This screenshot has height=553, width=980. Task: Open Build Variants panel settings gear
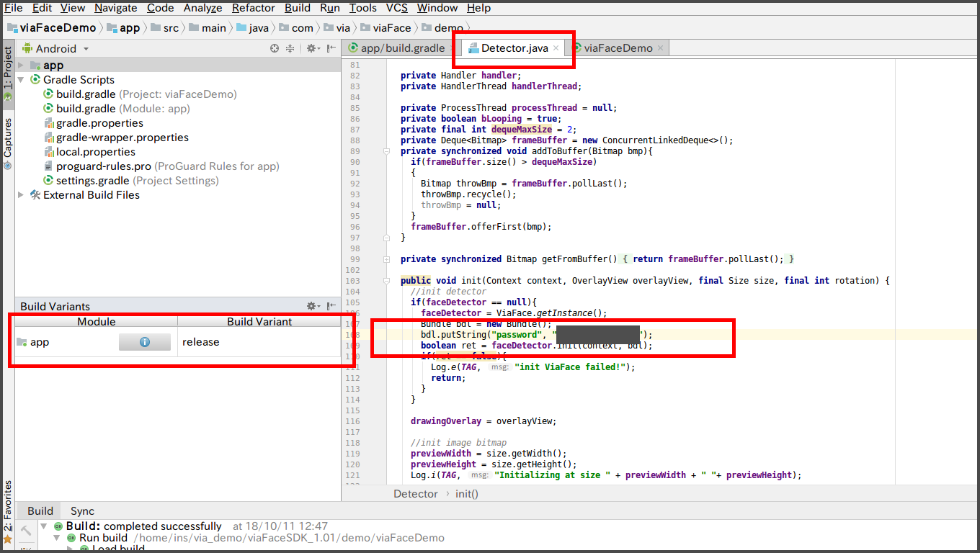(x=313, y=306)
